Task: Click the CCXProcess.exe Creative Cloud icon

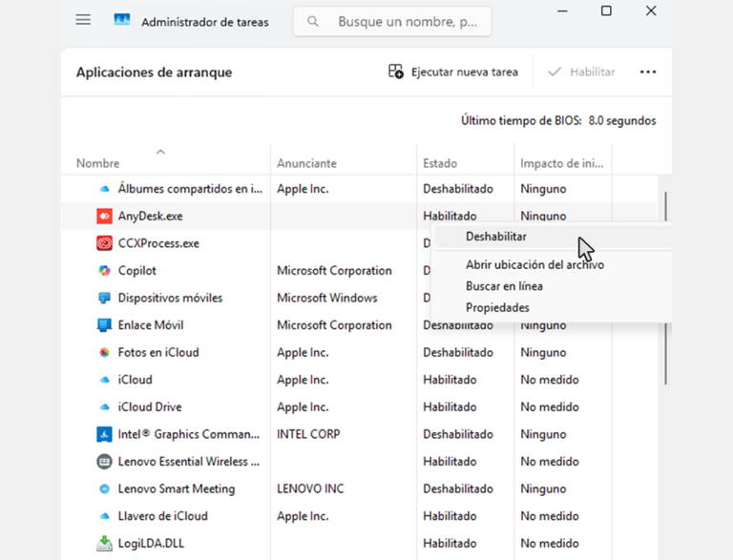Action: [104, 243]
